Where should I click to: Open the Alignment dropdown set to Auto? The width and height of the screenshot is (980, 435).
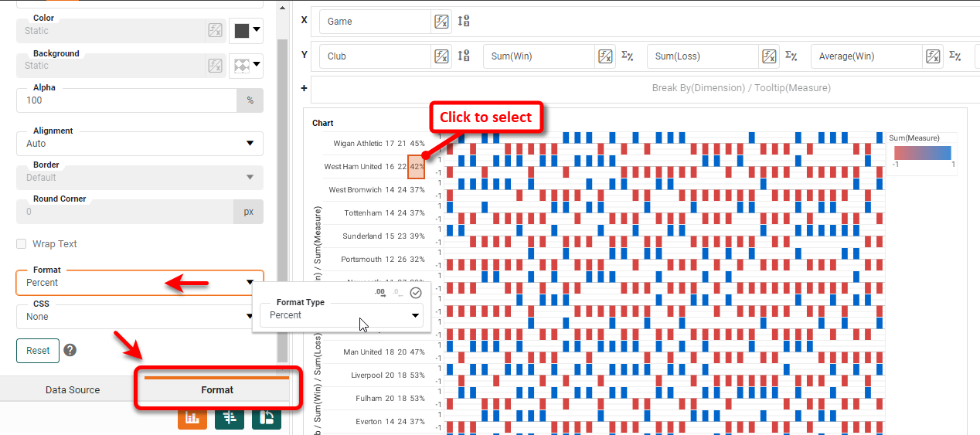coord(140,144)
